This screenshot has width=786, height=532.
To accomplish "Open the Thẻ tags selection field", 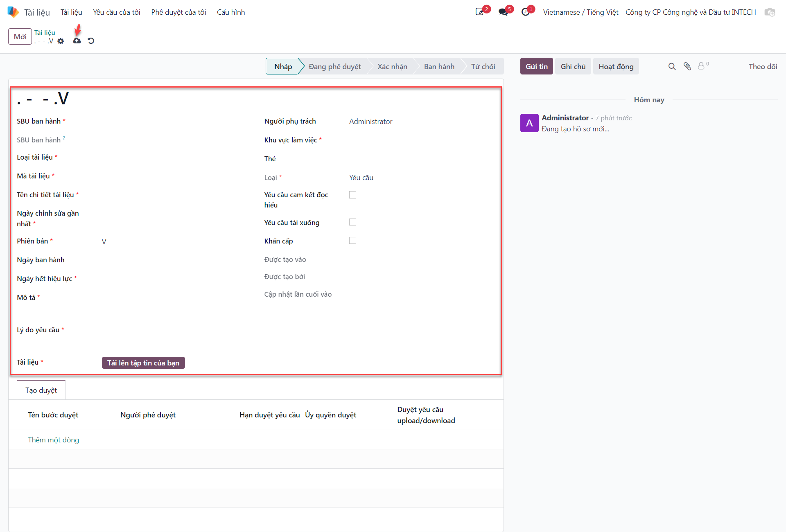I will click(x=422, y=159).
